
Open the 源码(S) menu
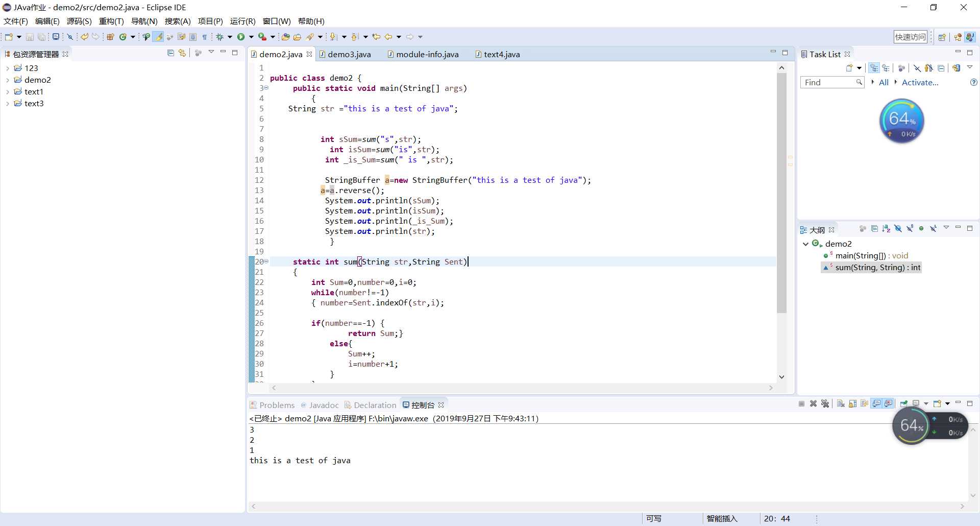[x=79, y=21]
